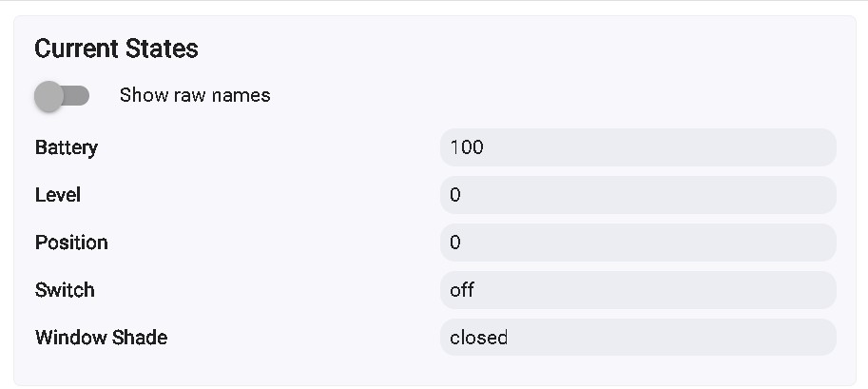The height and width of the screenshot is (389, 868).
Task: Click the '100' text in Battery row
Action: pyautogui.click(x=467, y=147)
